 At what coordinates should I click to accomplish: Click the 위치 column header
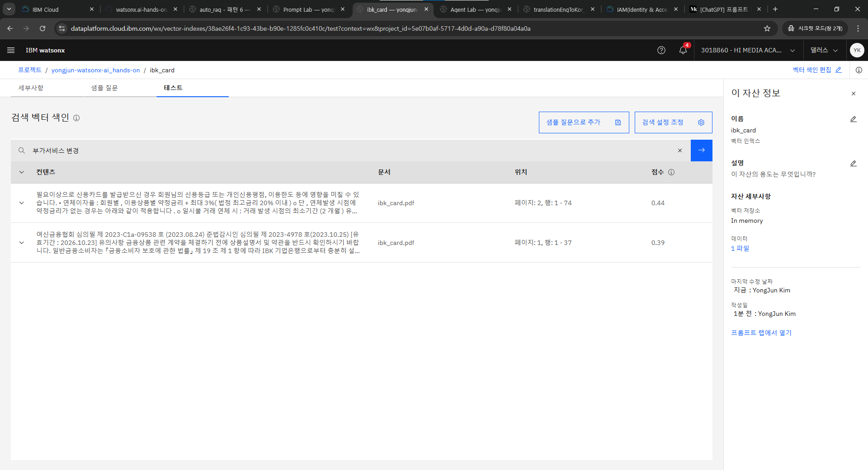pos(521,172)
